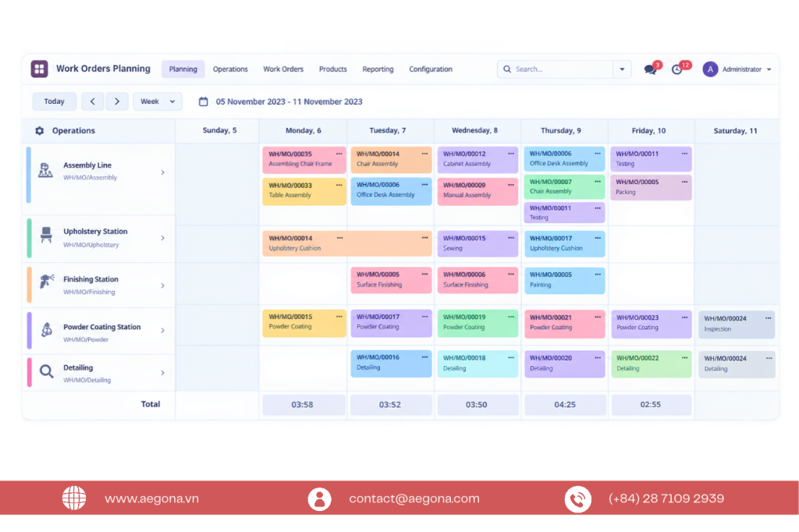Click the Today button

(x=55, y=101)
